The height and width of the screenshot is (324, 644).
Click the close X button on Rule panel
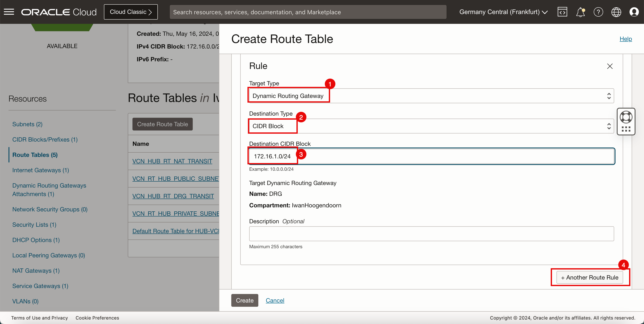[610, 66]
